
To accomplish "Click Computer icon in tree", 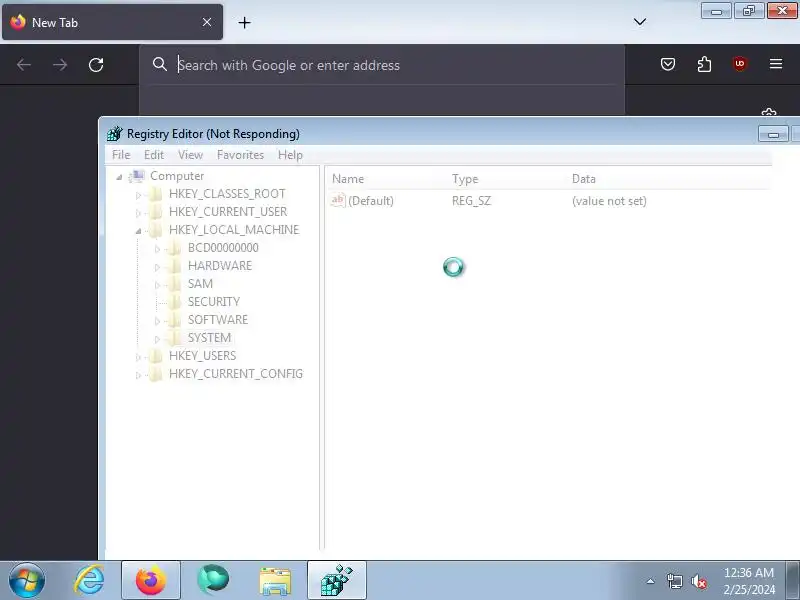I will click(x=137, y=176).
